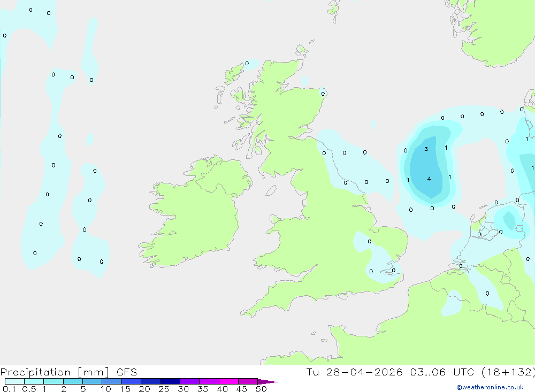Click the "0" value beside the Outer Hebrides
The height and width of the screenshot is (392, 535).
point(247,64)
